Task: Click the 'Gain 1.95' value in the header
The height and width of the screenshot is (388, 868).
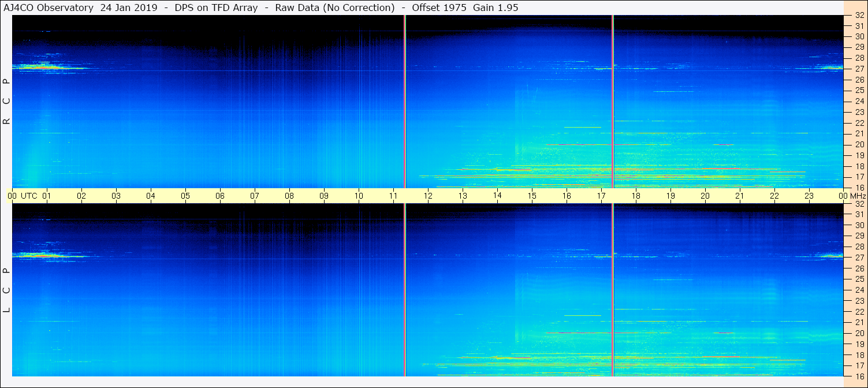Action: pos(496,8)
